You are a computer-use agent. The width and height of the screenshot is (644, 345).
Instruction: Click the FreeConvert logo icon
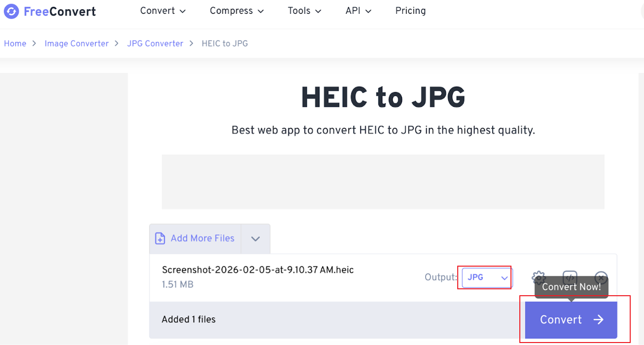click(10, 11)
